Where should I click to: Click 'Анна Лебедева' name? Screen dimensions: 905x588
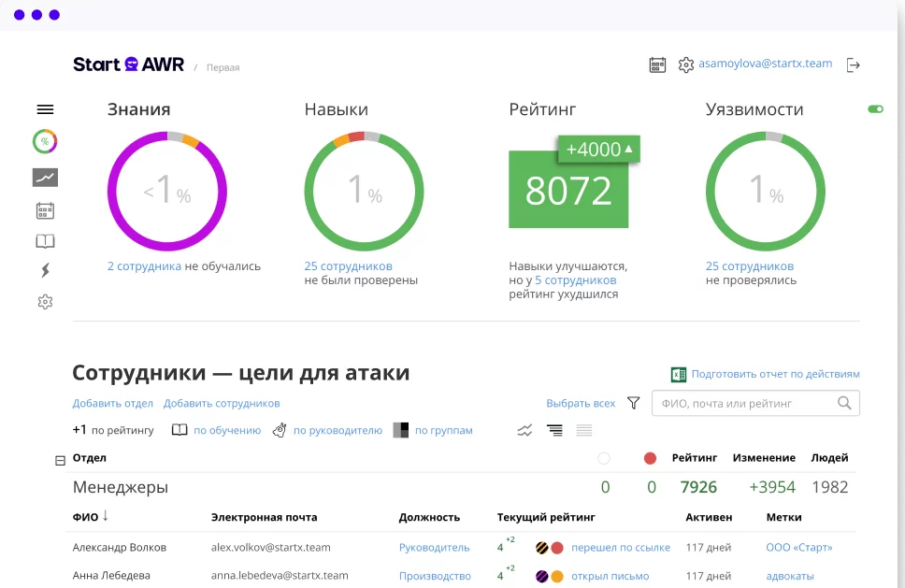coord(111,575)
